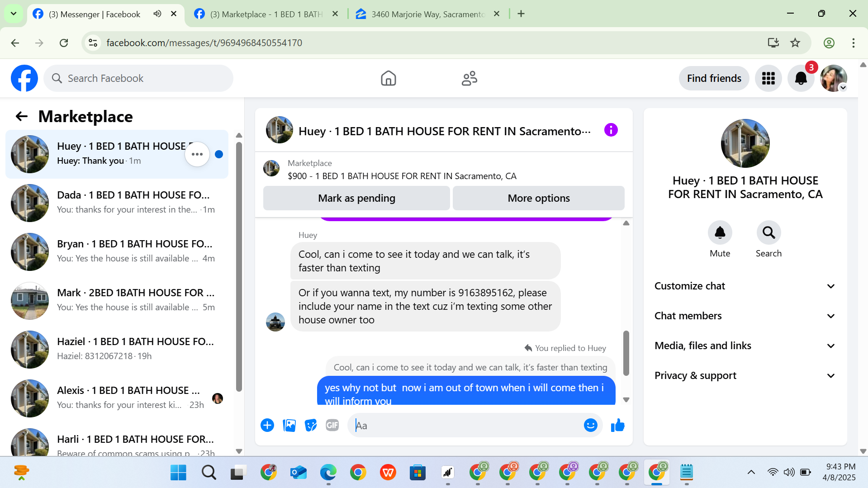Click the conversation list scrollbar thumb
Image resolution: width=868 pixels, height=488 pixels.
239,267
